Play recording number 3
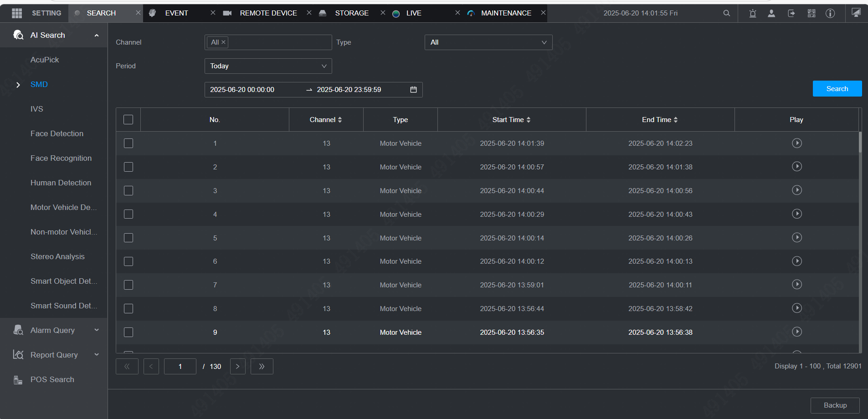The height and width of the screenshot is (419, 868). [x=796, y=190]
